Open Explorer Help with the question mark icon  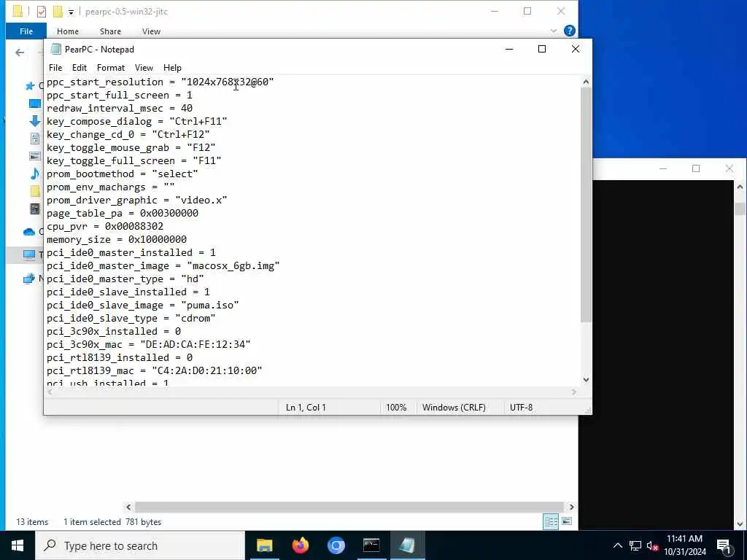569,31
